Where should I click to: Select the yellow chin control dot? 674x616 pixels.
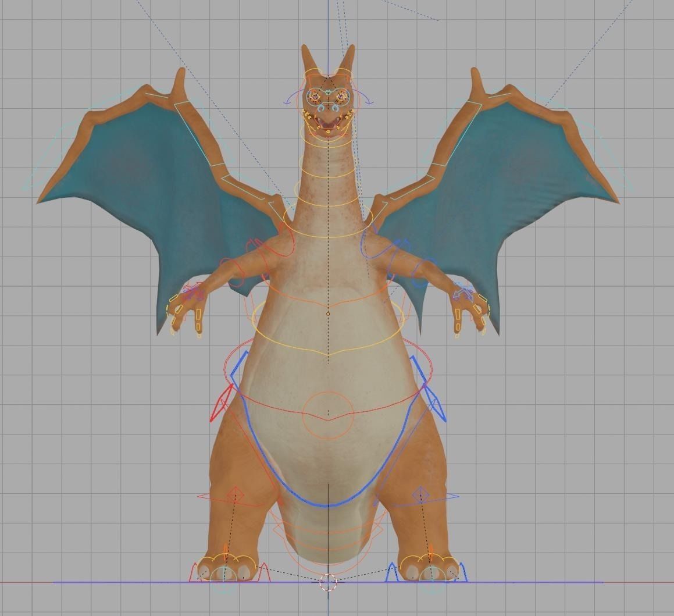pos(328,131)
